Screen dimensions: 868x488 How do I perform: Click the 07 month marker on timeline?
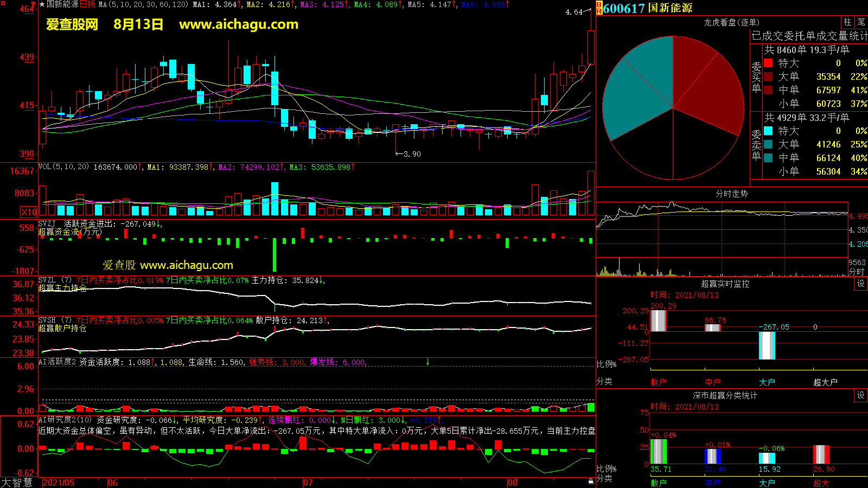click(308, 483)
